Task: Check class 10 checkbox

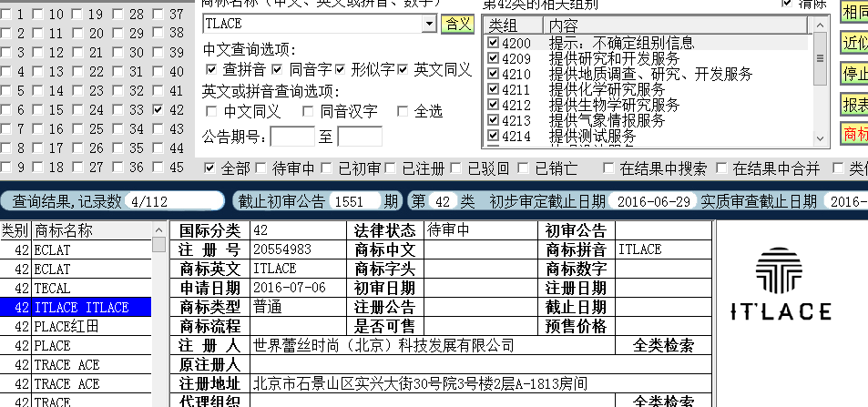Action: coord(37,15)
